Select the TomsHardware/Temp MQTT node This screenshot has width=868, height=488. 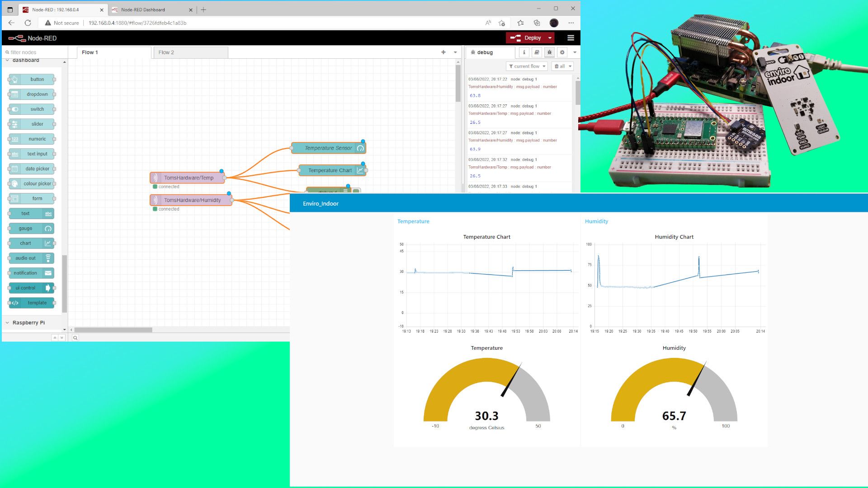click(x=188, y=178)
